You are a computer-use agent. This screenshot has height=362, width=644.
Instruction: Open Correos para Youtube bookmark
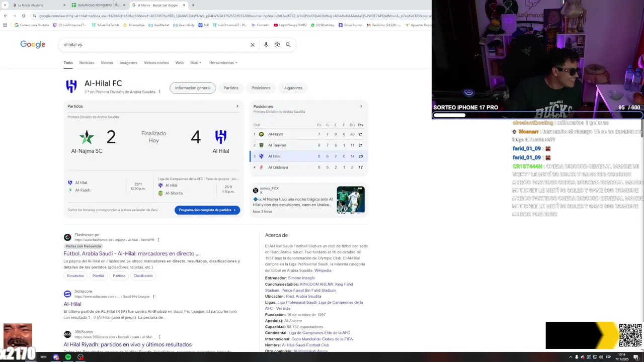tap(32, 25)
